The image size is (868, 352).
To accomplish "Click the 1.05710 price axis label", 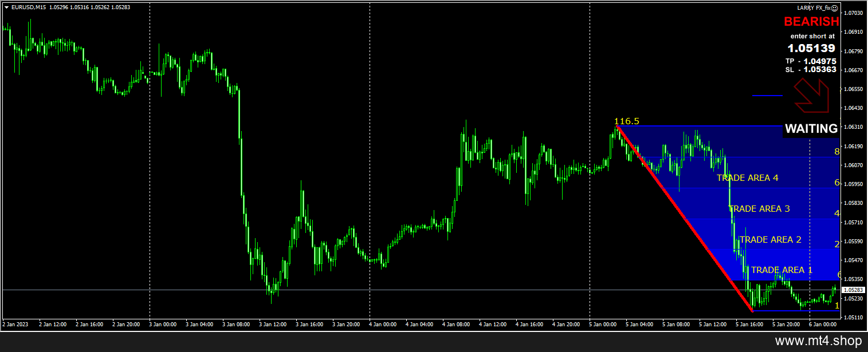I will click(x=854, y=223).
